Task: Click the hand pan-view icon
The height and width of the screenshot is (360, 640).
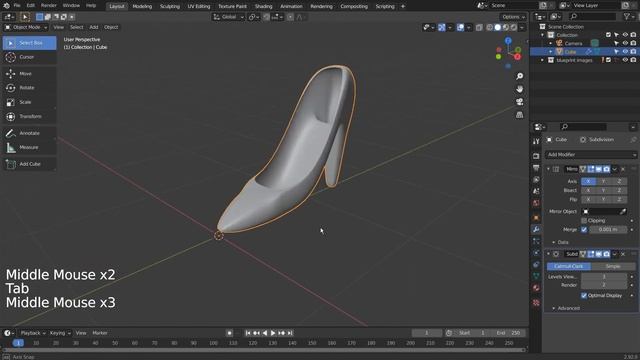Action: (520, 89)
